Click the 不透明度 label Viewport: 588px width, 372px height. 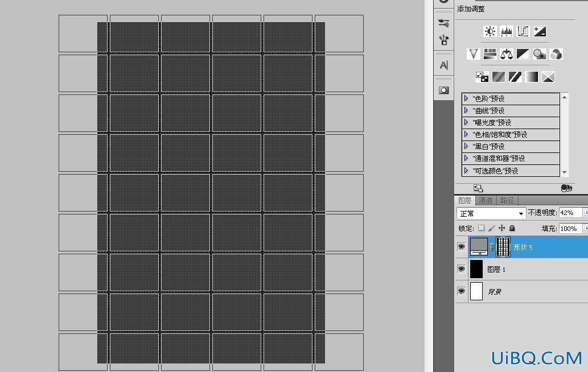542,212
